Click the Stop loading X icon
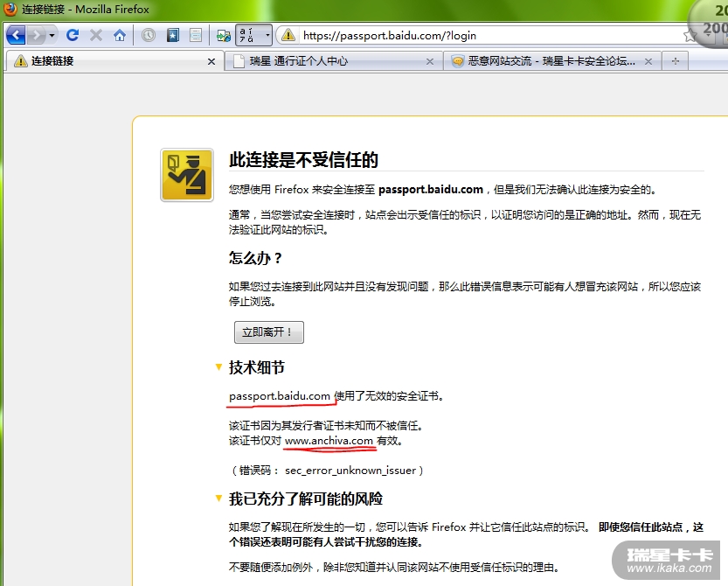This screenshot has height=586, width=728. tap(96, 35)
